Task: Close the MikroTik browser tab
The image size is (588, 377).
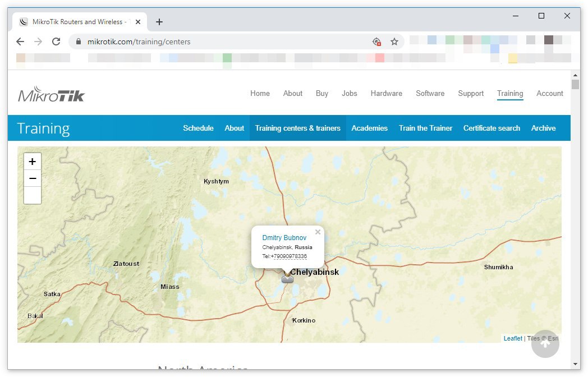Action: point(138,22)
